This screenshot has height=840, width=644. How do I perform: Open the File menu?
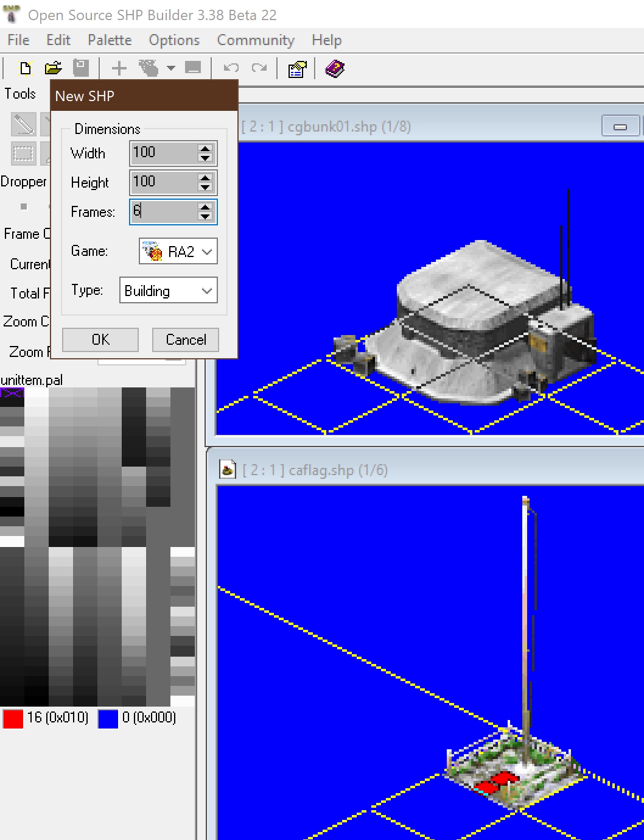pyautogui.click(x=18, y=40)
